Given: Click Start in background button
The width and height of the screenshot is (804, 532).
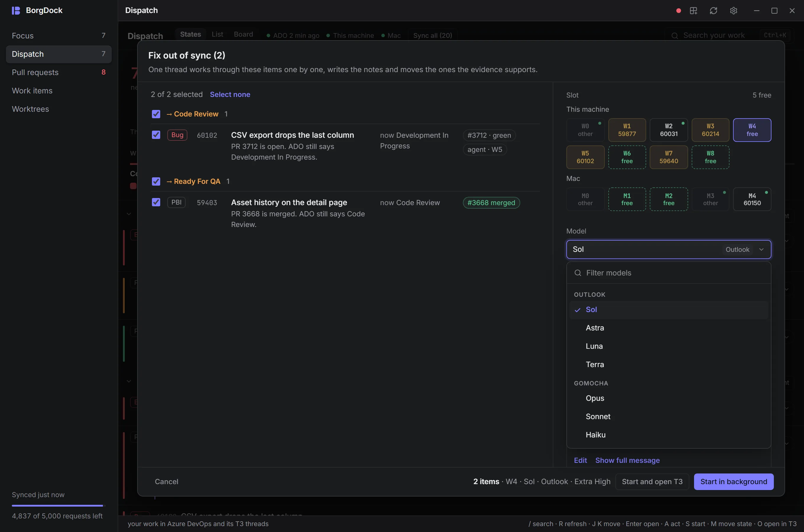Looking at the screenshot, I should coord(733,481).
